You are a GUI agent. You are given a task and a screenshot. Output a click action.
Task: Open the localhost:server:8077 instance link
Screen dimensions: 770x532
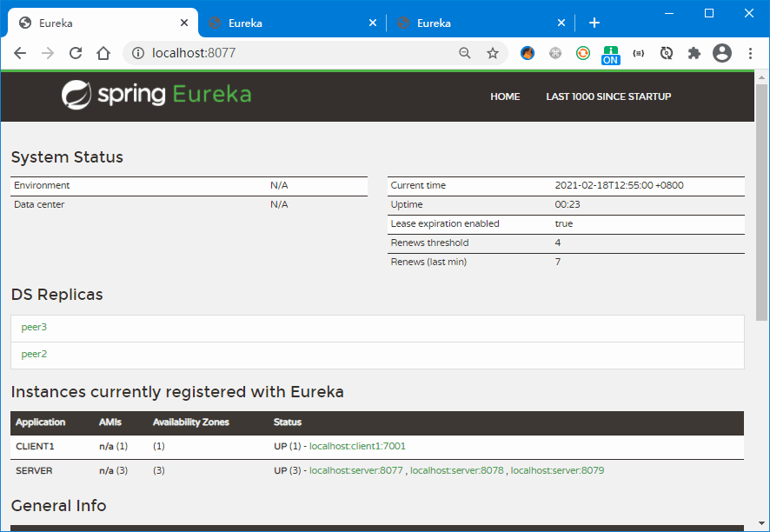click(x=356, y=470)
